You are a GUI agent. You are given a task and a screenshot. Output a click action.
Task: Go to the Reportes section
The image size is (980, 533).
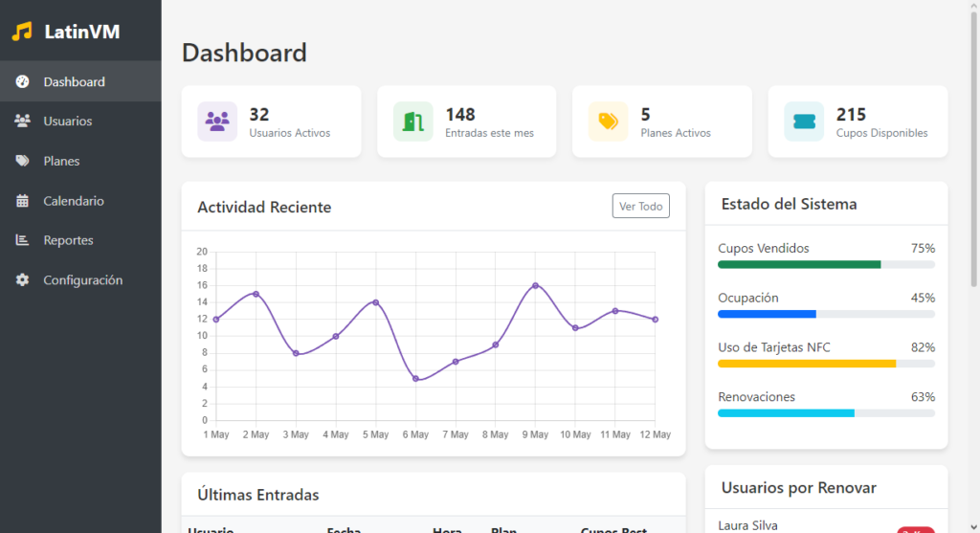68,240
